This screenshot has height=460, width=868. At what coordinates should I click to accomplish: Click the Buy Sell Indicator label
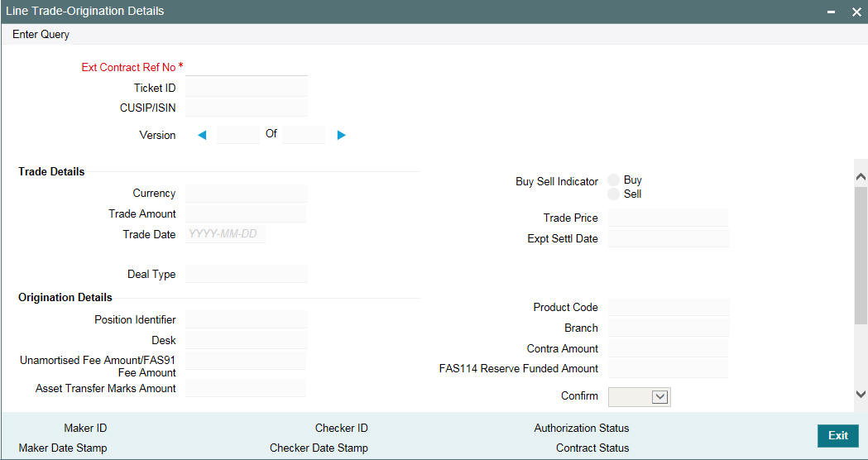click(x=557, y=181)
